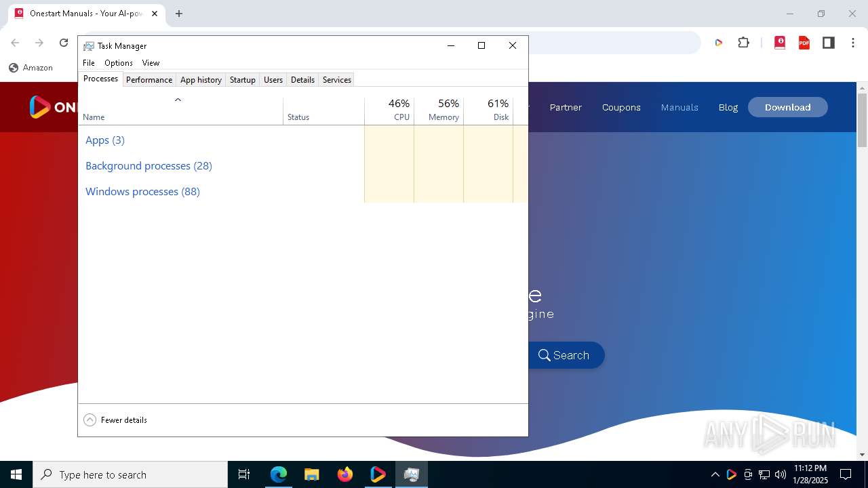Open the Amazon bookmark
The image size is (868, 488).
pyautogui.click(x=31, y=68)
